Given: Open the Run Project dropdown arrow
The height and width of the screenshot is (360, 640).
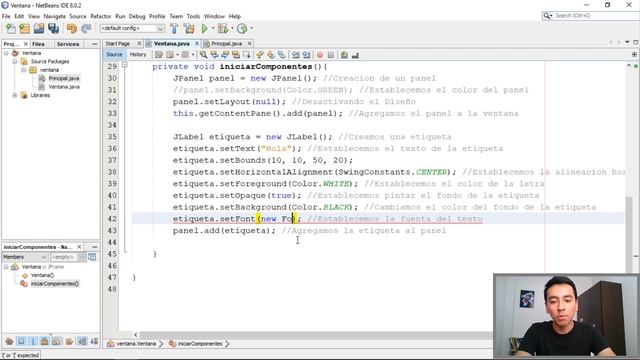Looking at the screenshot, I should coord(213,28).
